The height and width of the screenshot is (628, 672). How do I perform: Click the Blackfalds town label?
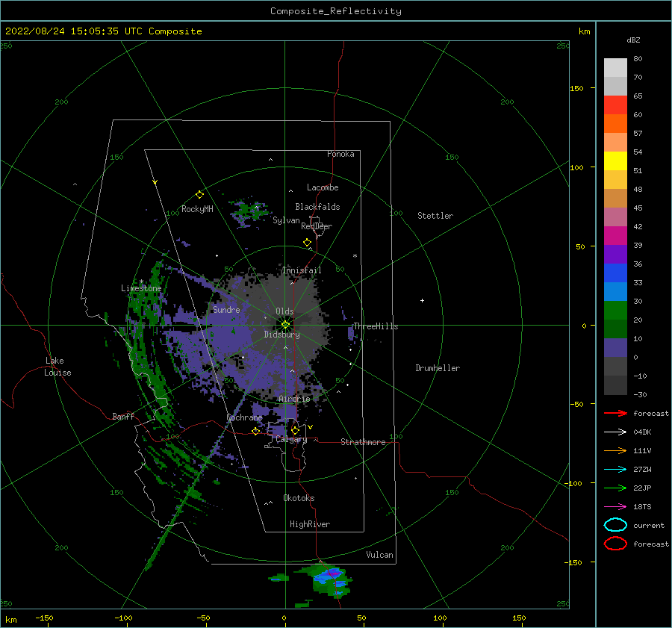[317, 207]
